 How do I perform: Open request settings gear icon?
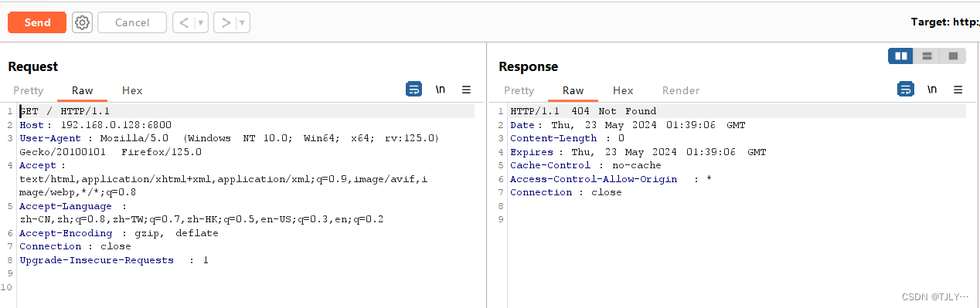[83, 22]
